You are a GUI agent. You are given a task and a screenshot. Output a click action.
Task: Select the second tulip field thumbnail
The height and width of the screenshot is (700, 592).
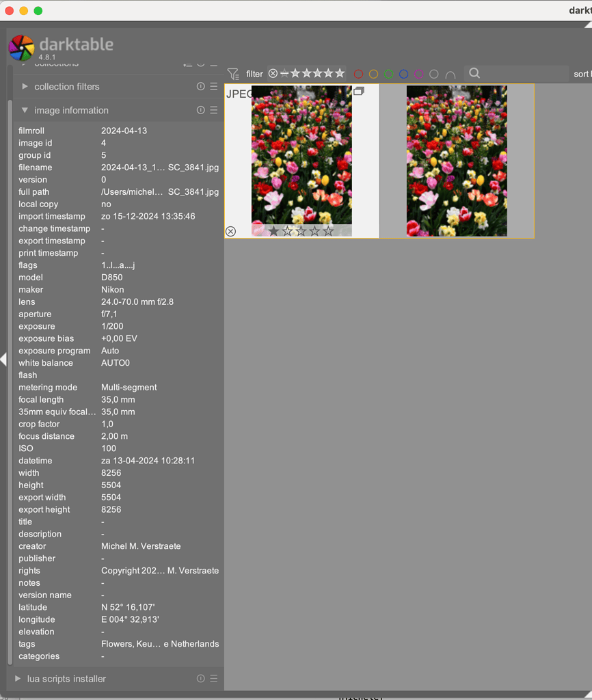pos(456,161)
